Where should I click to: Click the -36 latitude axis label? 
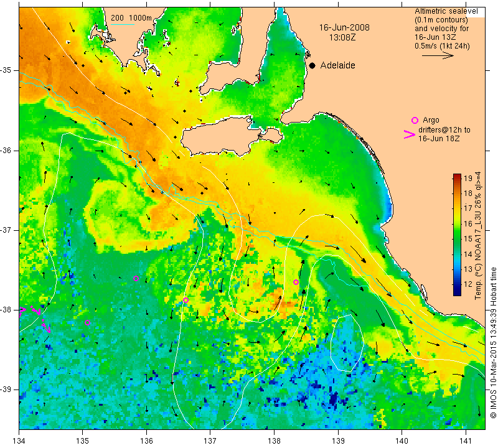[6, 150]
